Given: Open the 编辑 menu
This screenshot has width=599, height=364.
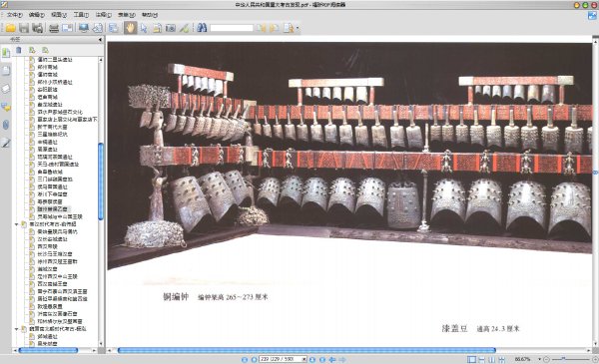Looking at the screenshot, I should (36, 15).
